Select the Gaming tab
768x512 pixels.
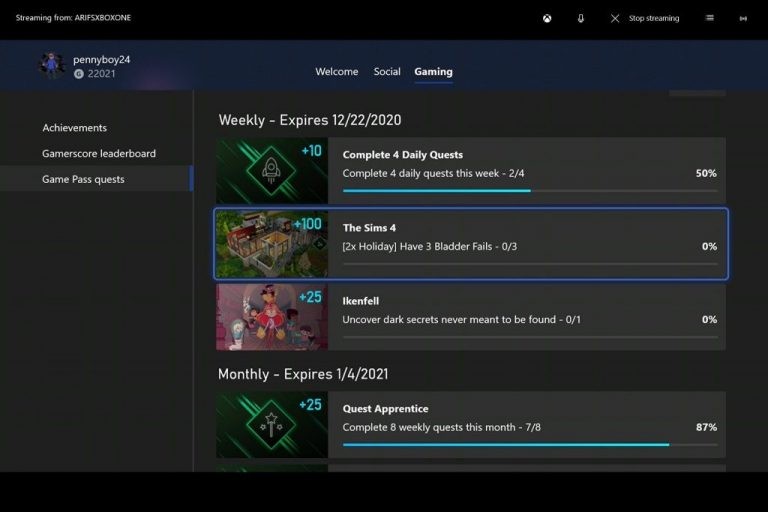433,72
